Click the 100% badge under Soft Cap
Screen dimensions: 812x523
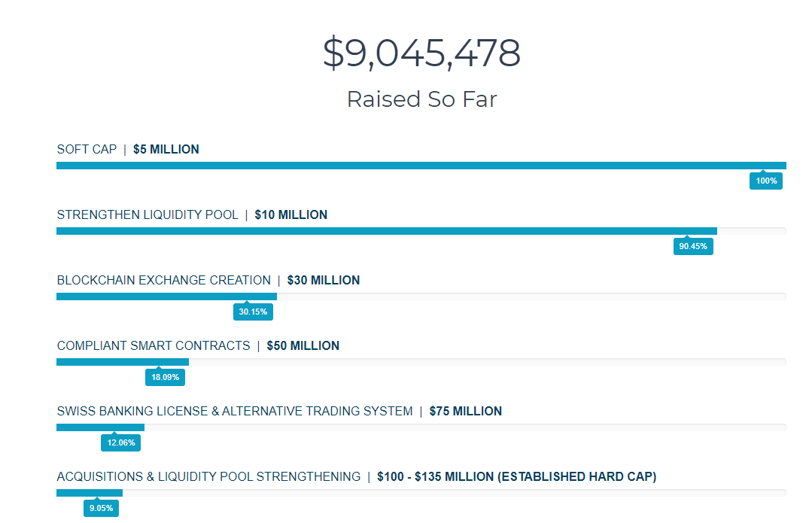pyautogui.click(x=766, y=181)
